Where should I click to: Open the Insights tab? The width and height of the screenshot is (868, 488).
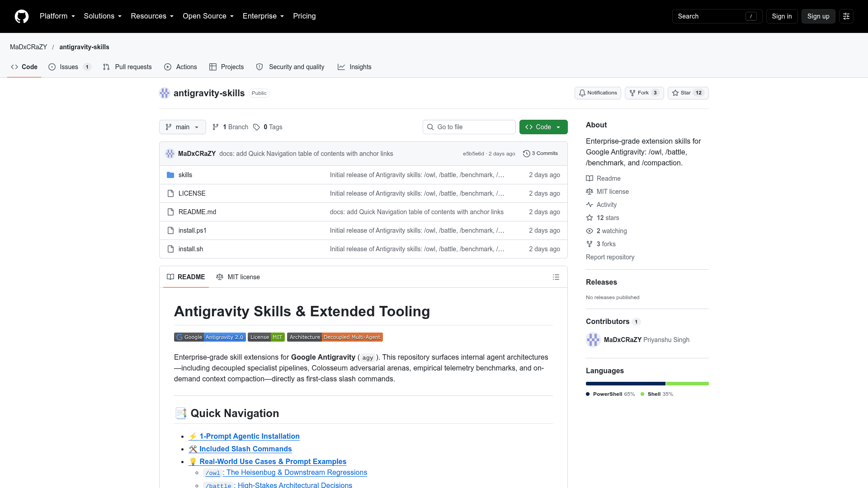click(354, 67)
